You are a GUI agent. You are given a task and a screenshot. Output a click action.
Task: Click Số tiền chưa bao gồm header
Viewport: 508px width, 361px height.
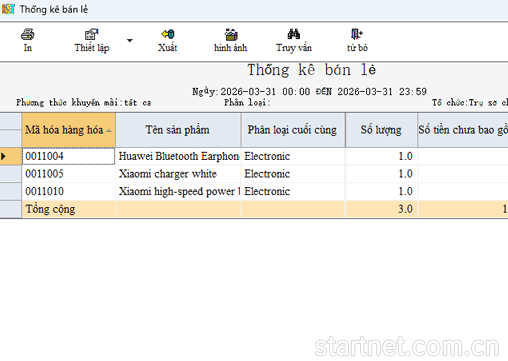(463, 130)
